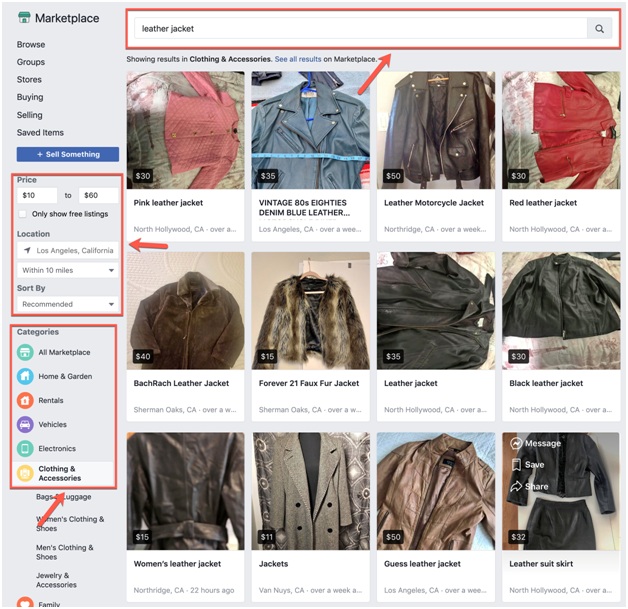Select the Home & Garden category icon
Image resolution: width=628 pixels, height=609 pixels.
coord(25,376)
